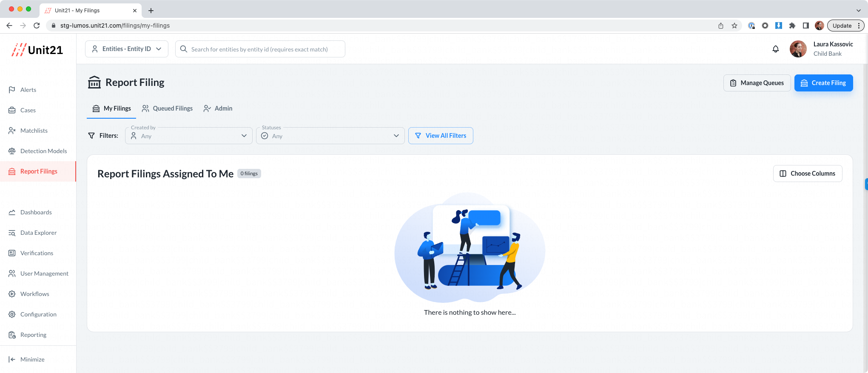The width and height of the screenshot is (868, 373).
Task: Switch to Admin tab
Action: [x=218, y=108]
